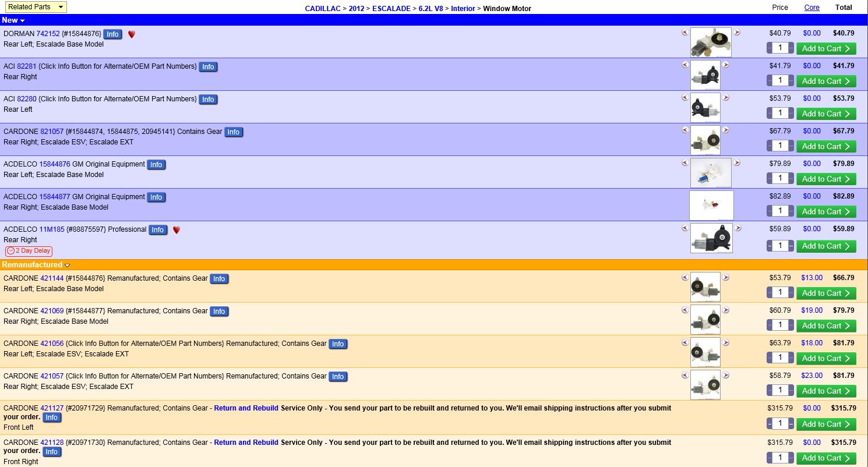868x467 pixels.
Task: Open ACDELCO 15844876 product thumbnail
Action: [x=711, y=173]
